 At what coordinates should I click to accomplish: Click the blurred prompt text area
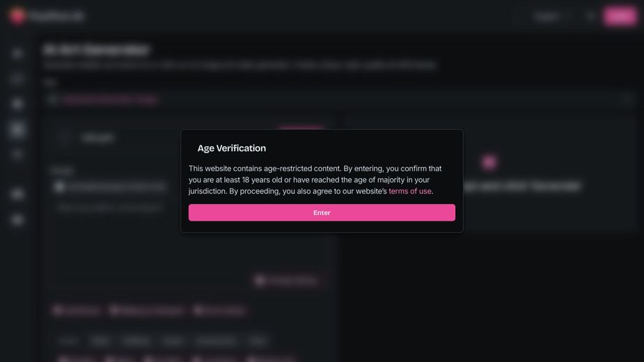(188, 237)
